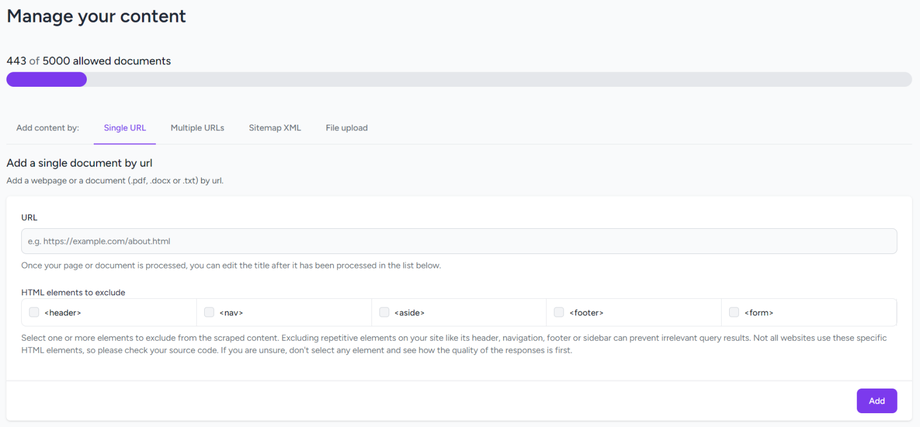Viewport: 920px width, 427px height.
Task: Click the "443 of 5000 allowed documents" text
Action: (88, 61)
